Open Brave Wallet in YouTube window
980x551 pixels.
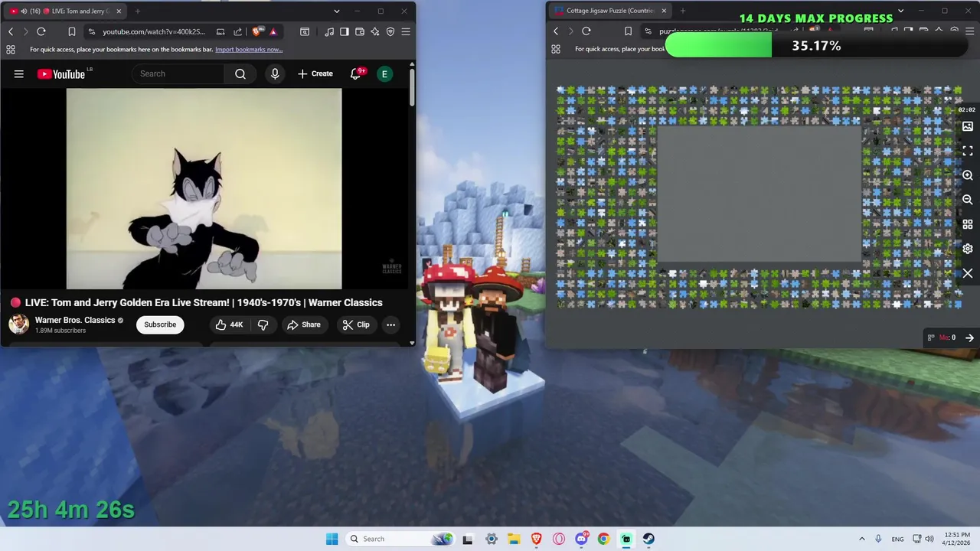tap(360, 31)
